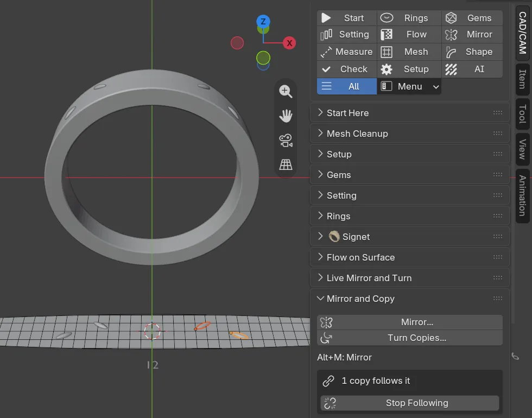Select the Measure category button
The height and width of the screenshot is (418, 532).
(x=347, y=52)
